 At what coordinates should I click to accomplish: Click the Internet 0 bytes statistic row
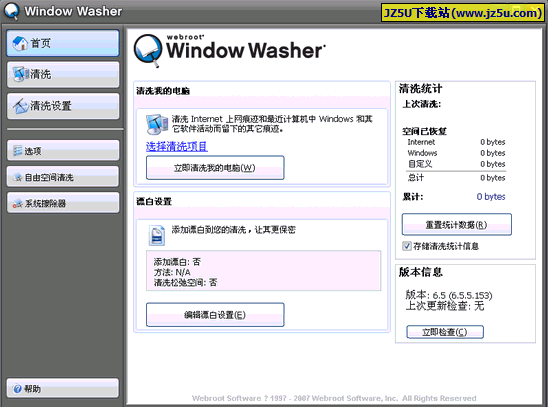tap(456, 142)
